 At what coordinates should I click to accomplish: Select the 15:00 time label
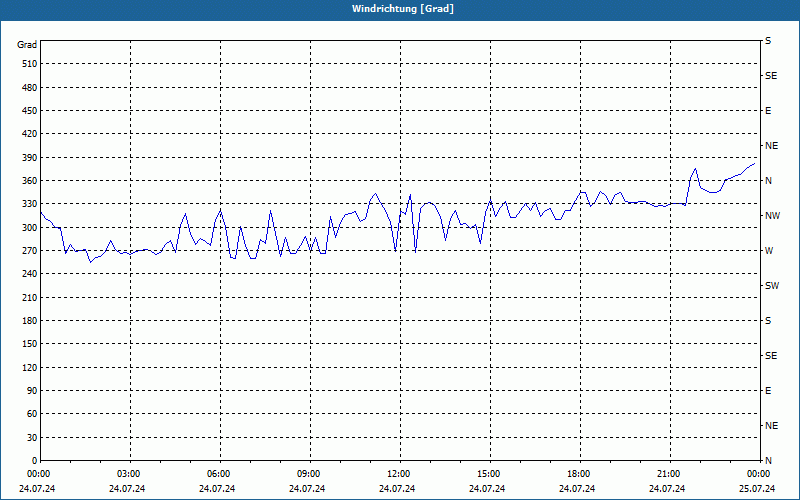coord(489,474)
